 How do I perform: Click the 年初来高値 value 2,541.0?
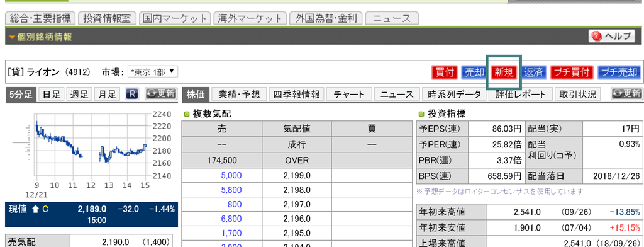coord(527,212)
